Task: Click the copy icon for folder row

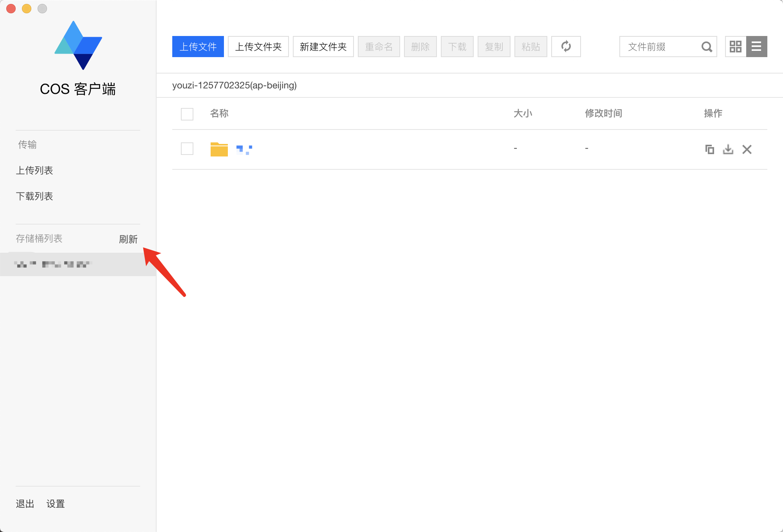Action: tap(709, 149)
